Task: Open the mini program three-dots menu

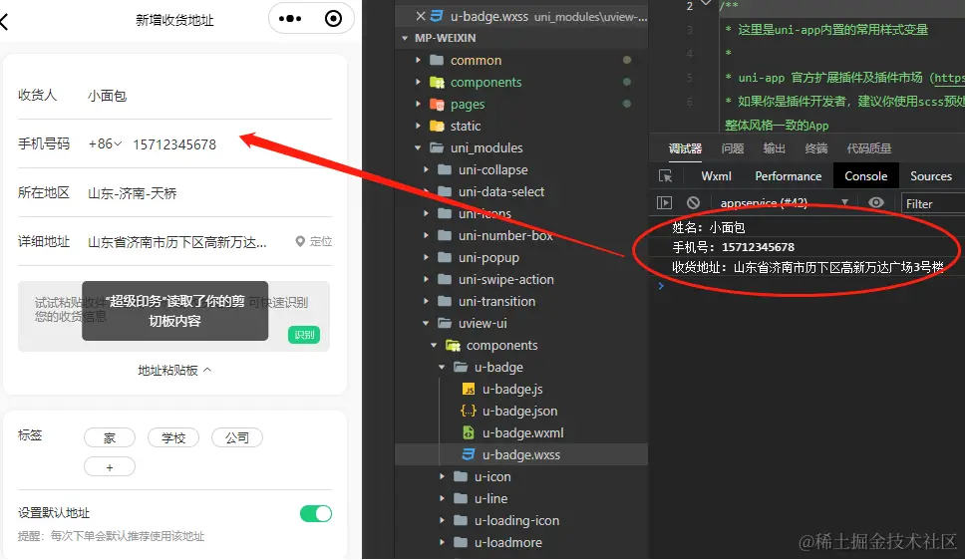Action: point(290,19)
